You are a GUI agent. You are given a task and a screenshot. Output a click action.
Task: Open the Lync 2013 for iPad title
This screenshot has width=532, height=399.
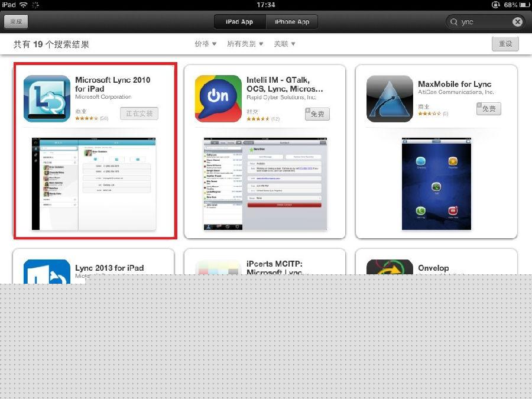point(109,268)
